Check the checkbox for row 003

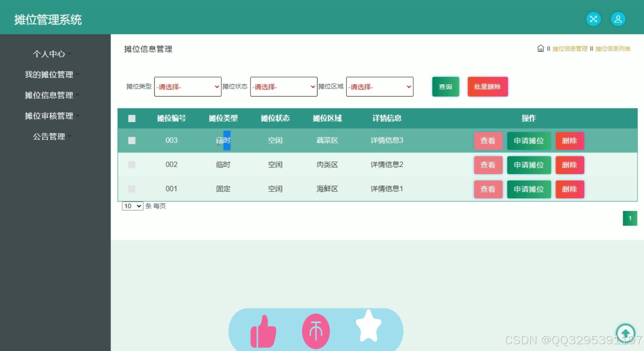(132, 140)
